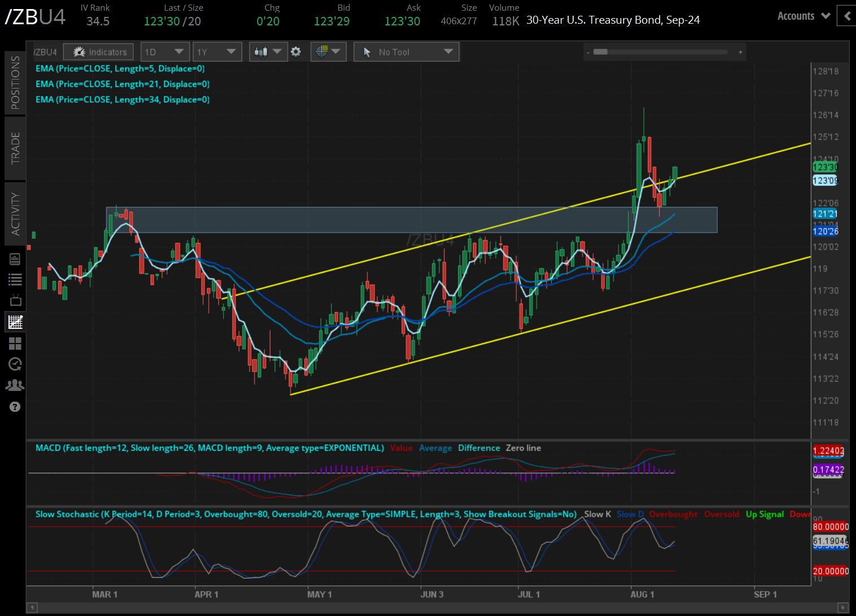The image size is (856, 616).
Task: Select the chart icon in the left sidebar
Action: (x=15, y=322)
